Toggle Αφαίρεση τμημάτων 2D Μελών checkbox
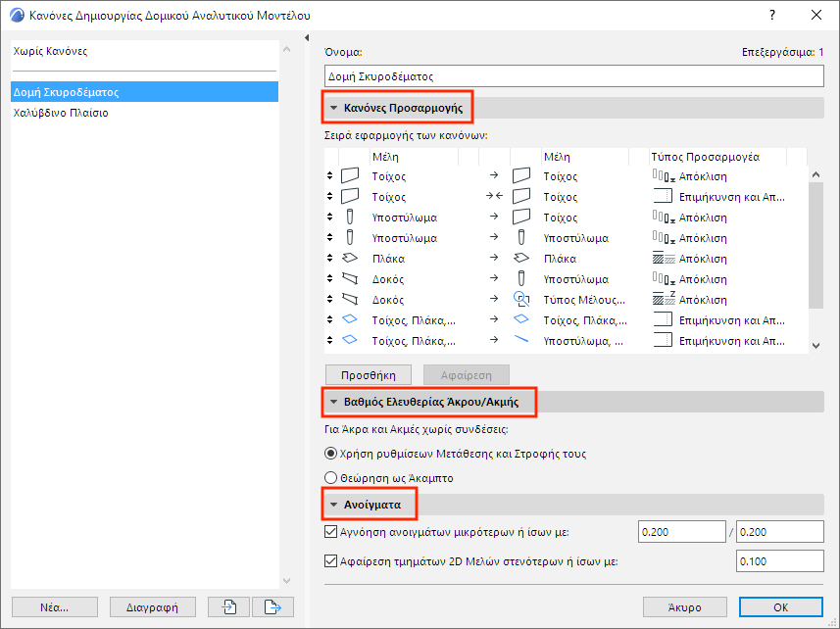 click(330, 561)
